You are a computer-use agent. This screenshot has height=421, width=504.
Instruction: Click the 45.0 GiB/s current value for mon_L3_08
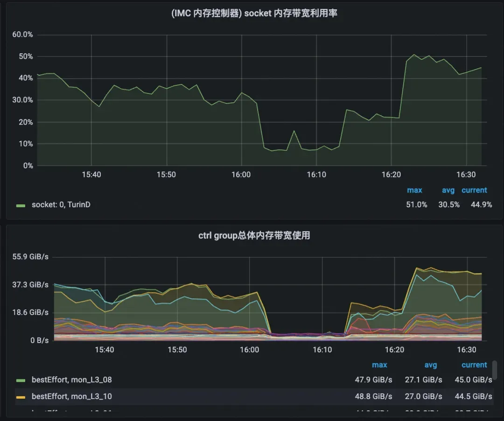[473, 380]
